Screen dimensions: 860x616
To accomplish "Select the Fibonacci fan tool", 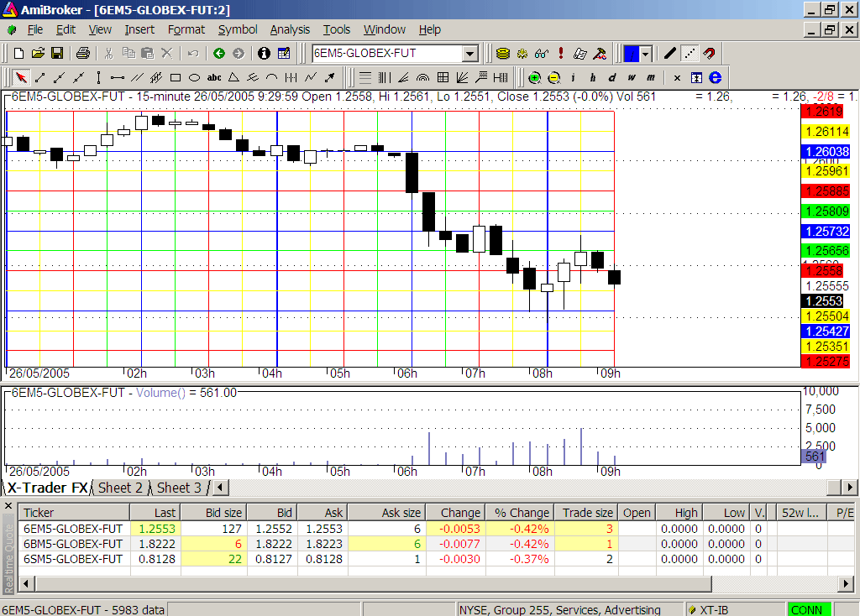I will (403, 77).
